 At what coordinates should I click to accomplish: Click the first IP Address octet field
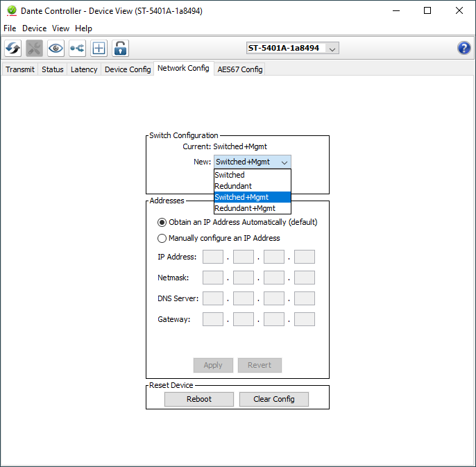point(213,257)
